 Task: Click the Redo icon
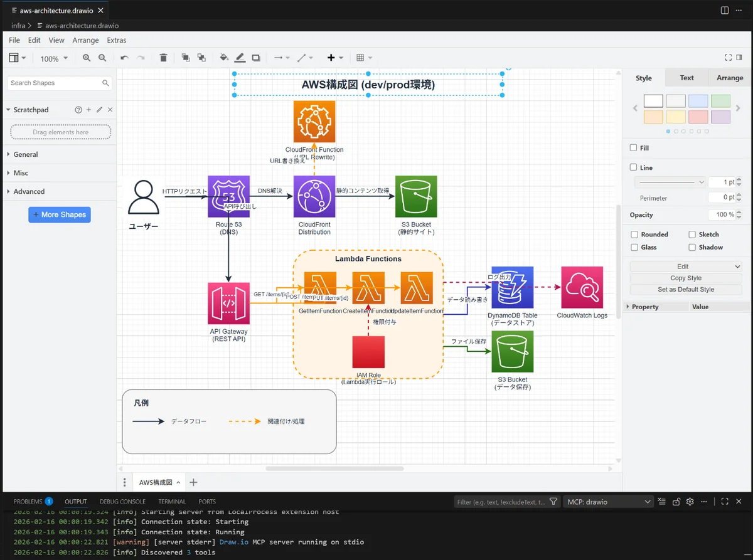click(141, 57)
